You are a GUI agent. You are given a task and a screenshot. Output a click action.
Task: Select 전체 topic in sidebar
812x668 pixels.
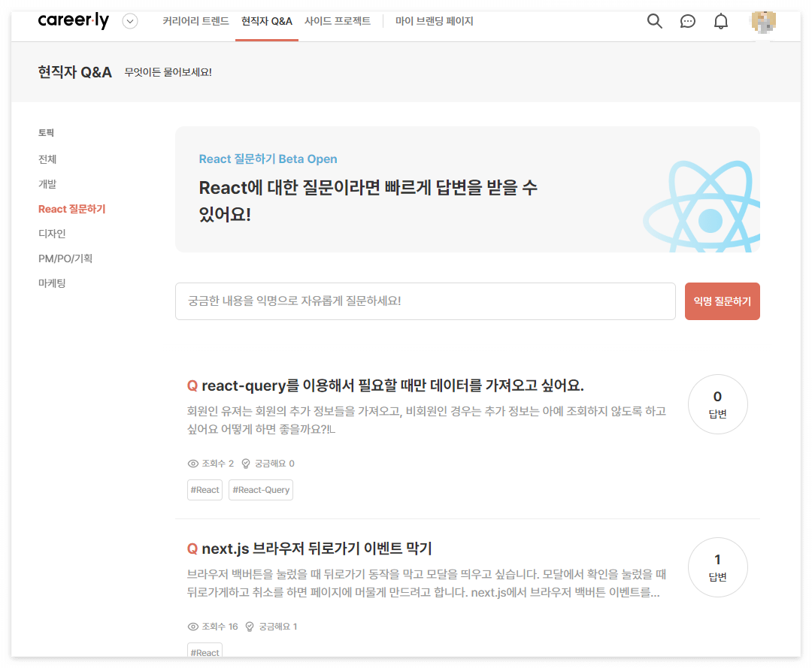click(47, 159)
